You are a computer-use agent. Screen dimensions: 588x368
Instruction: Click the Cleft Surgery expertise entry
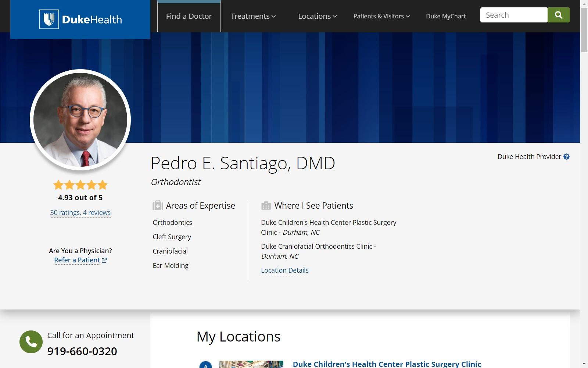[x=172, y=237]
